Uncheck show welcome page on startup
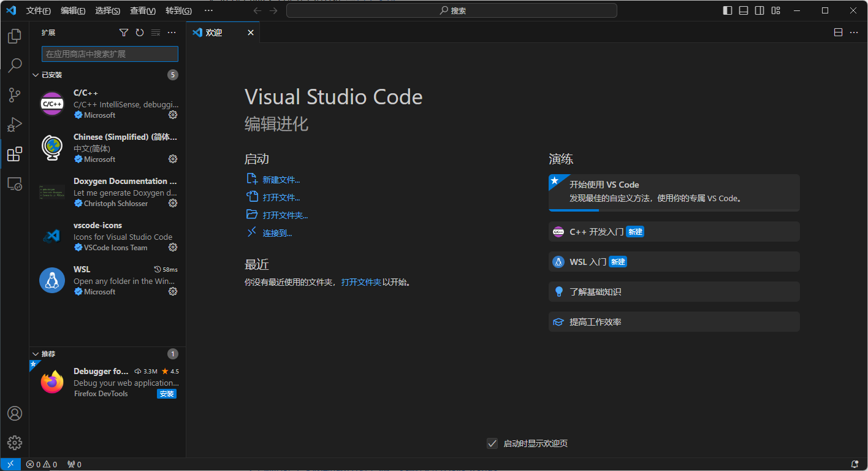Viewport: 868px width, 471px height. [x=492, y=443]
